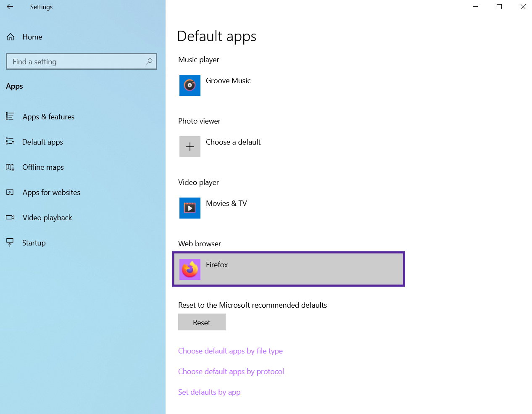
Task: Navigate to Offline maps
Action: (x=43, y=167)
